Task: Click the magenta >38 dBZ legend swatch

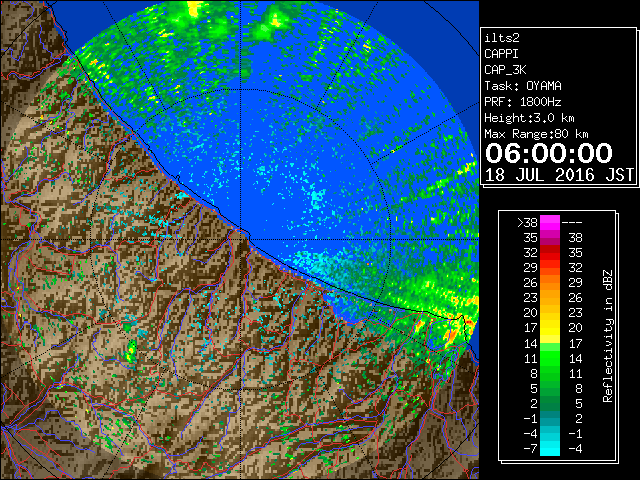Action: pyautogui.click(x=550, y=223)
